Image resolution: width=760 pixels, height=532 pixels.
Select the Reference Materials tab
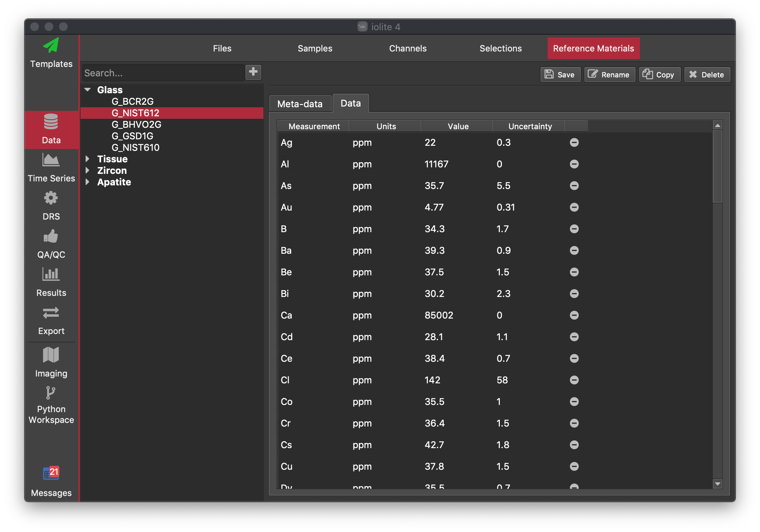(594, 48)
